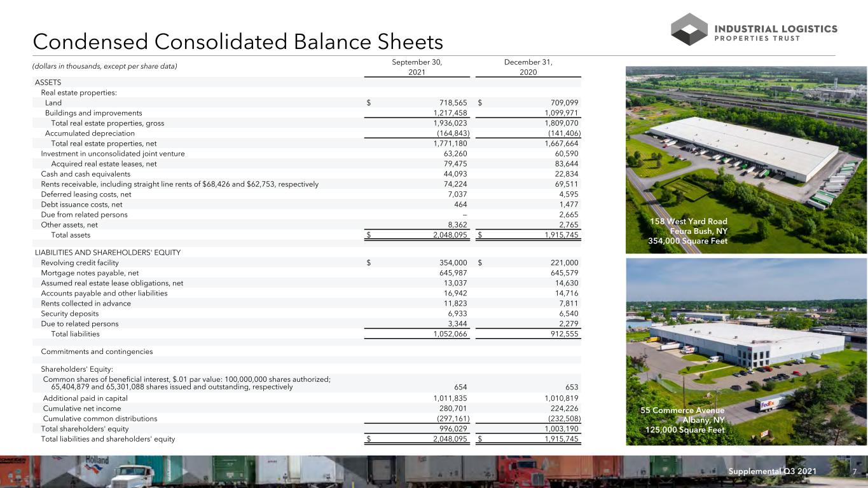Viewport: 868px width, 488px height.
Task: Select the Condensed Consolidated Balance Sheets title
Action: (x=238, y=42)
